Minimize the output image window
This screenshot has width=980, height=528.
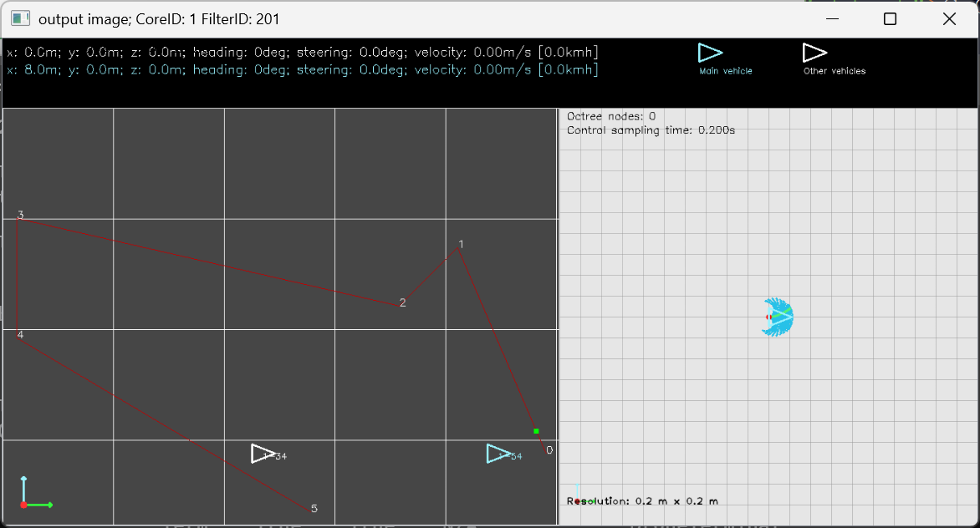(x=831, y=18)
